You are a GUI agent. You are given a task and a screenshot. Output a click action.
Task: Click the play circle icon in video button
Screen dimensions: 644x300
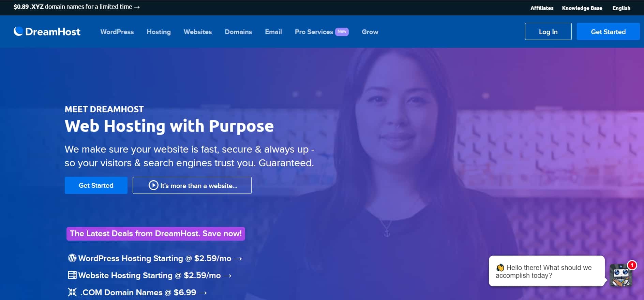153,185
